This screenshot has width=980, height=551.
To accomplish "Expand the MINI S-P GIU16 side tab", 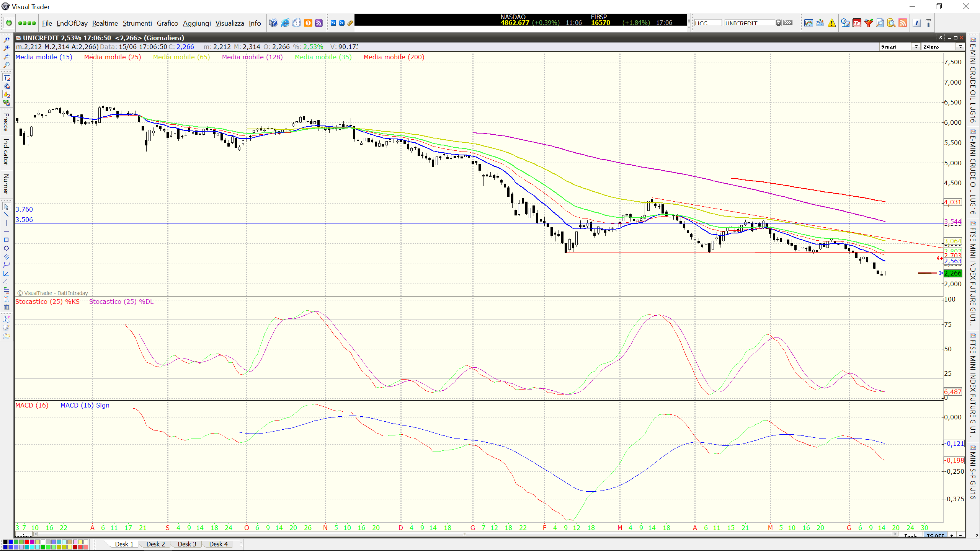I will coord(973,472).
